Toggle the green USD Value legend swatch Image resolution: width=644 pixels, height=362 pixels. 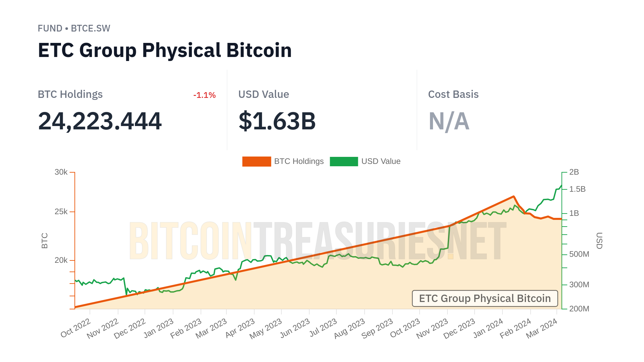(344, 162)
